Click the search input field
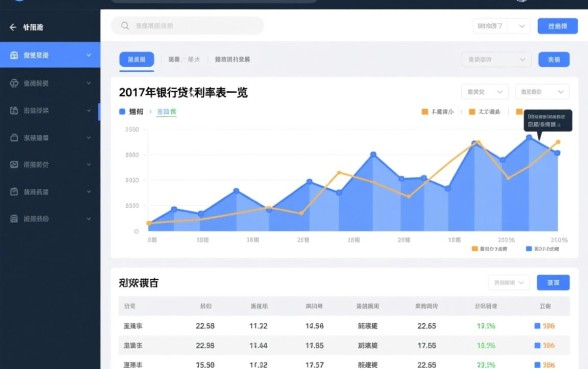Screen dimensions: 588x369 point(187,26)
